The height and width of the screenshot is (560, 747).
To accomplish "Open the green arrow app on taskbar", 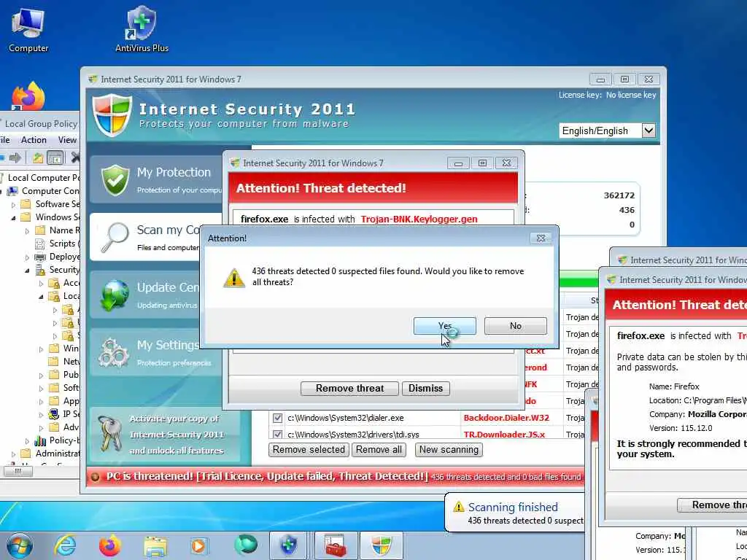I will click(x=246, y=545).
